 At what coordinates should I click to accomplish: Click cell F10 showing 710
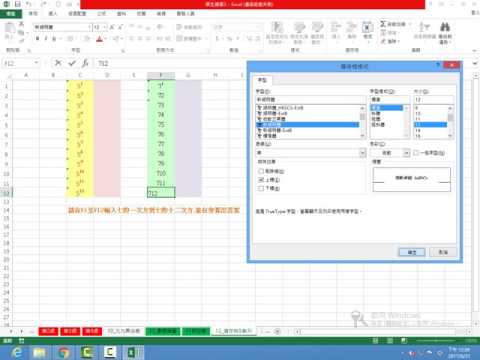coord(161,173)
